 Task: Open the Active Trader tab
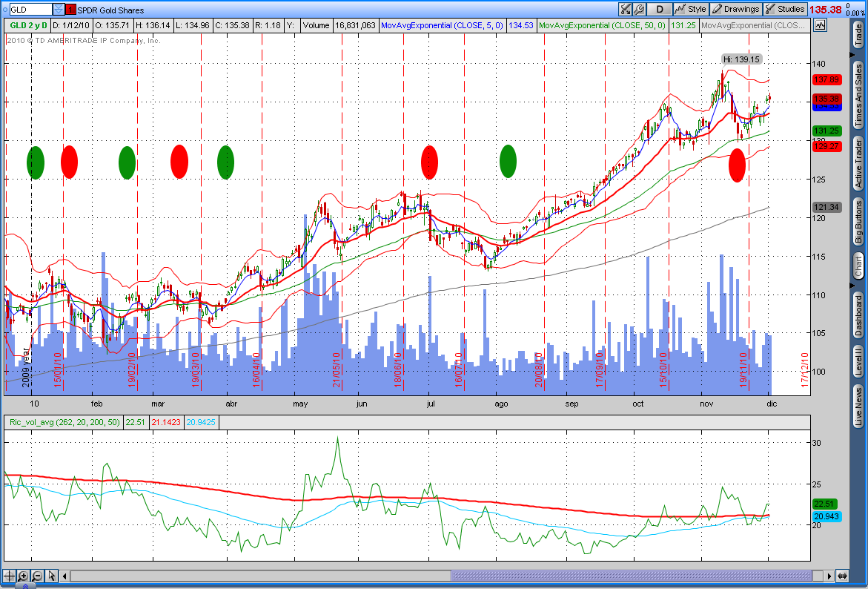[858, 162]
